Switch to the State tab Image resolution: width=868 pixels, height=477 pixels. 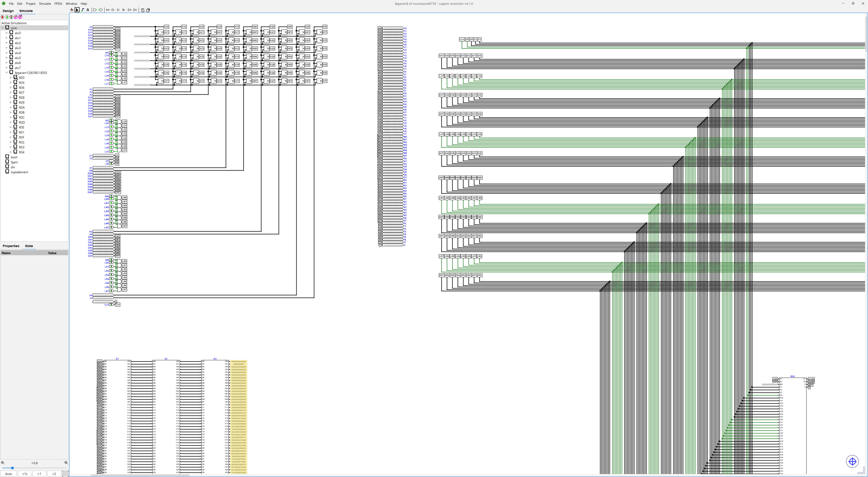pos(29,246)
